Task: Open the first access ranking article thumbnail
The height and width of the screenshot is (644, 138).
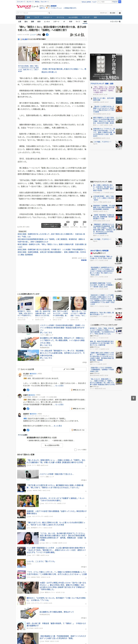Action: [x=119, y=90]
